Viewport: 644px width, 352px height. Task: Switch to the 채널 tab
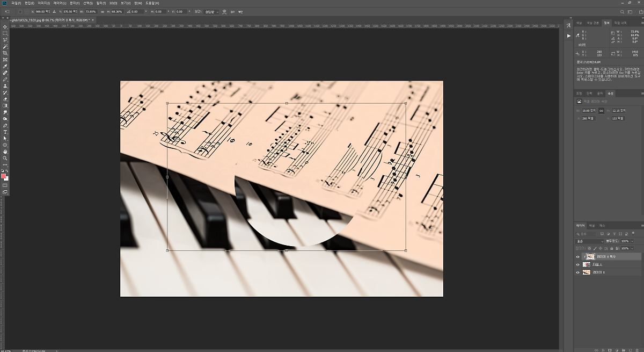592,225
